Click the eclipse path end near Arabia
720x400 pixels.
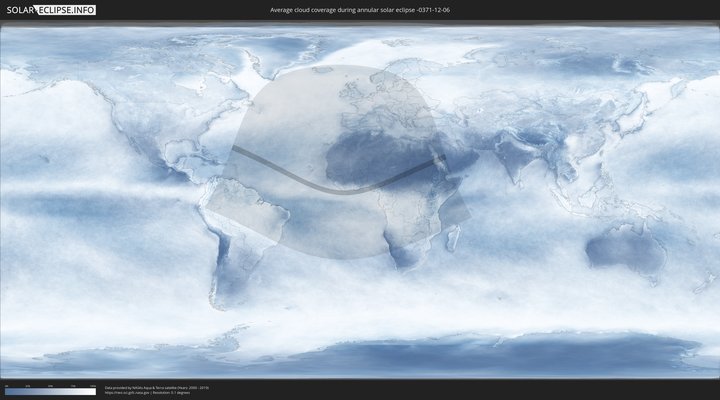coord(439,156)
